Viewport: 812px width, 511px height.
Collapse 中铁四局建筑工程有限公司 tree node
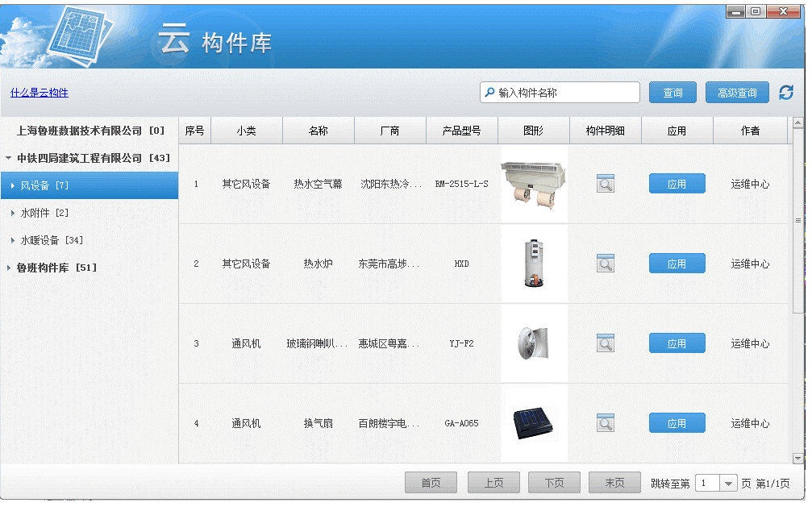(8, 158)
